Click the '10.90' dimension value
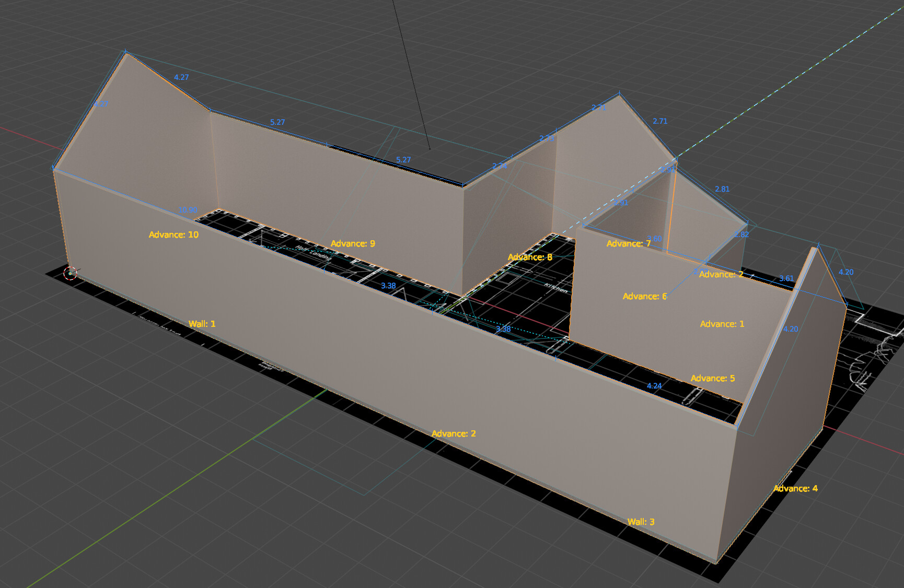This screenshot has width=904, height=588. point(188,211)
